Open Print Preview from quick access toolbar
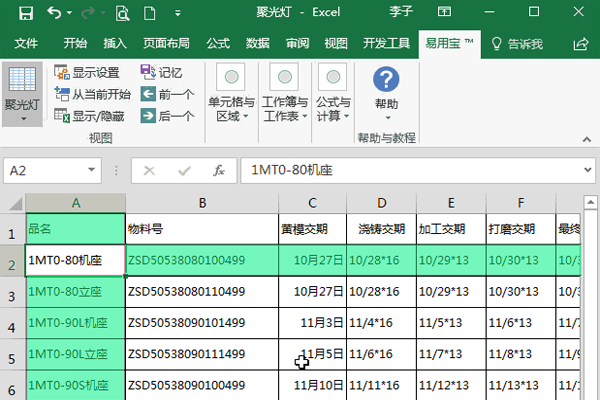Viewport: 600px width, 400px height. pyautogui.click(x=122, y=14)
